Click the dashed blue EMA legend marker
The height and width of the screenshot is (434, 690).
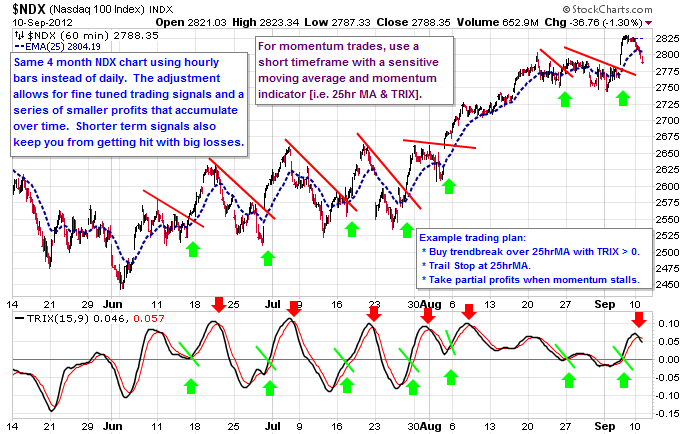click(x=19, y=46)
